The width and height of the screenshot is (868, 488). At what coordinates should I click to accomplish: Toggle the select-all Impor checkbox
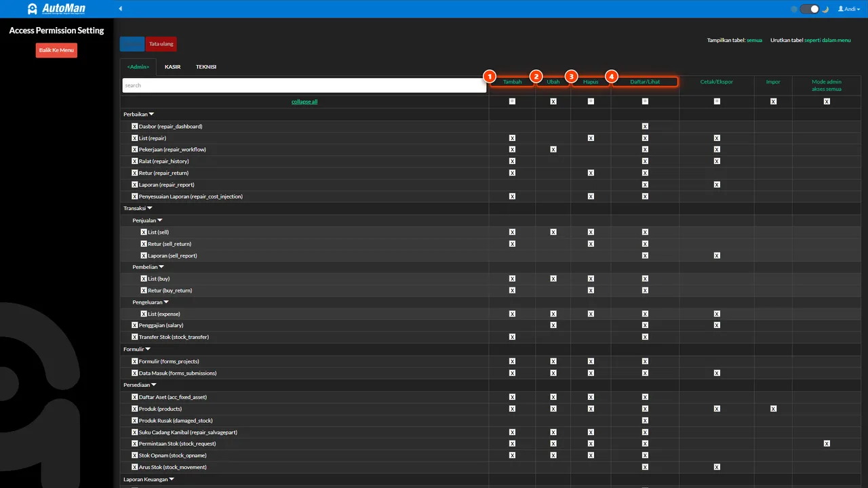pos(773,102)
